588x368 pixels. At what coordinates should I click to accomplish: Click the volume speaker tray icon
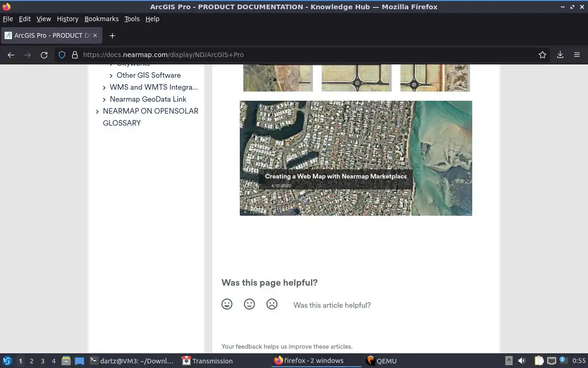pos(522,361)
